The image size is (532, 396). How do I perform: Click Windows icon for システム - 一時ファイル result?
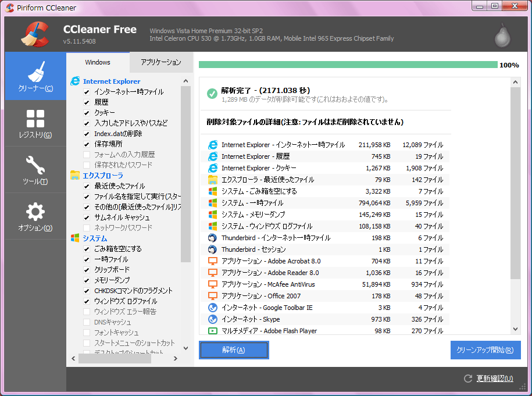(213, 203)
